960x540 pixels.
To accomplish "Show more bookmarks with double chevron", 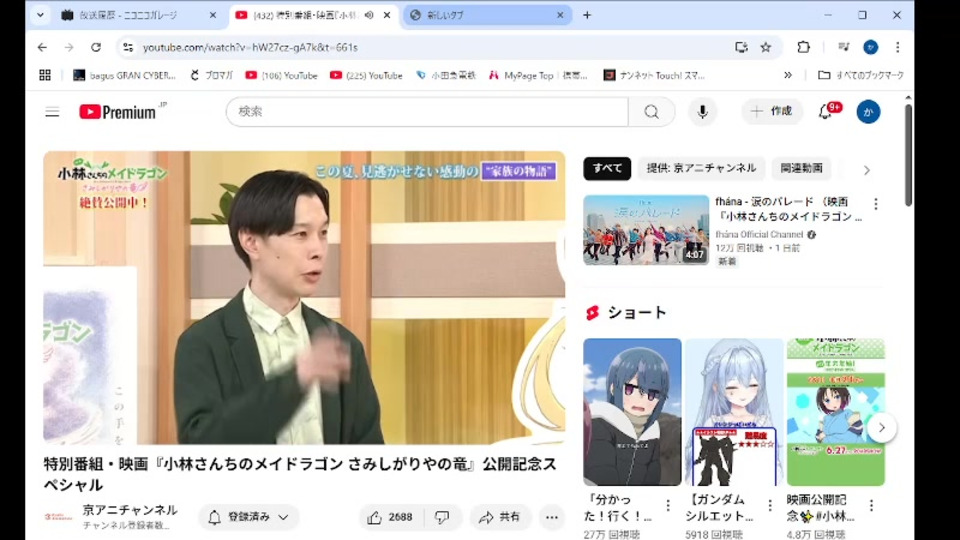I will 787,75.
